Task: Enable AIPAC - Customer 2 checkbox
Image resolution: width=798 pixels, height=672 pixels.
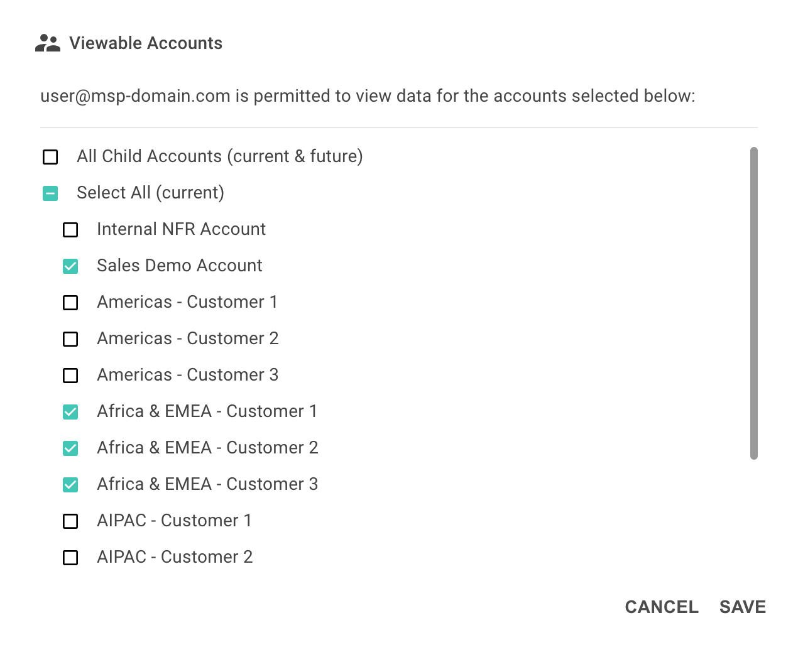Action: point(70,557)
